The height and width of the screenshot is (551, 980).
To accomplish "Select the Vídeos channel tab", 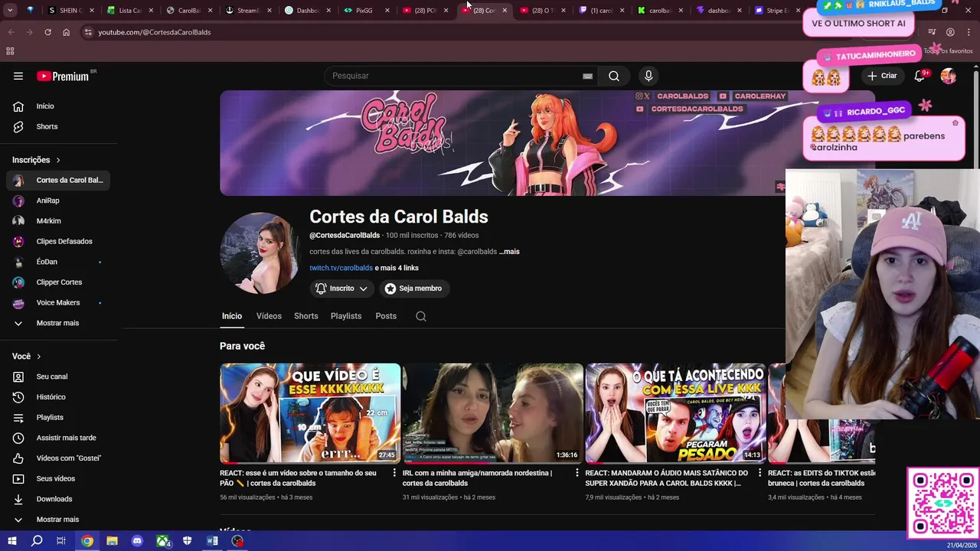I will [x=269, y=316].
